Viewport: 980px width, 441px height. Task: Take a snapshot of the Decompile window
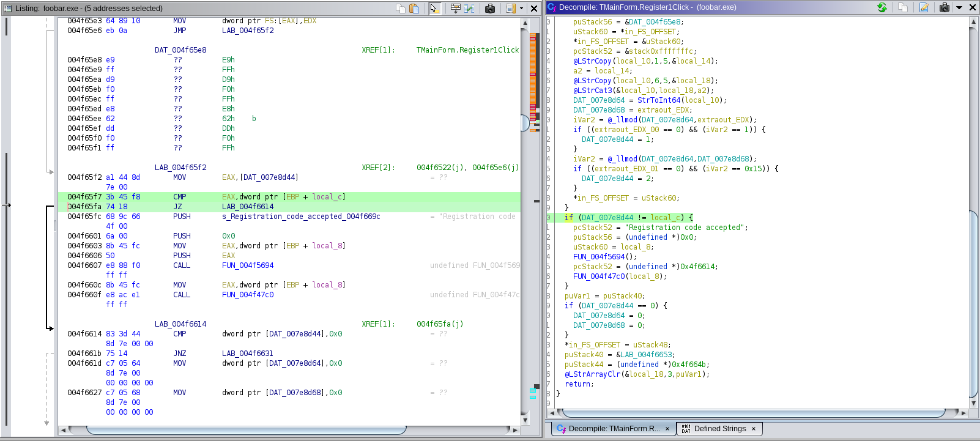945,7
